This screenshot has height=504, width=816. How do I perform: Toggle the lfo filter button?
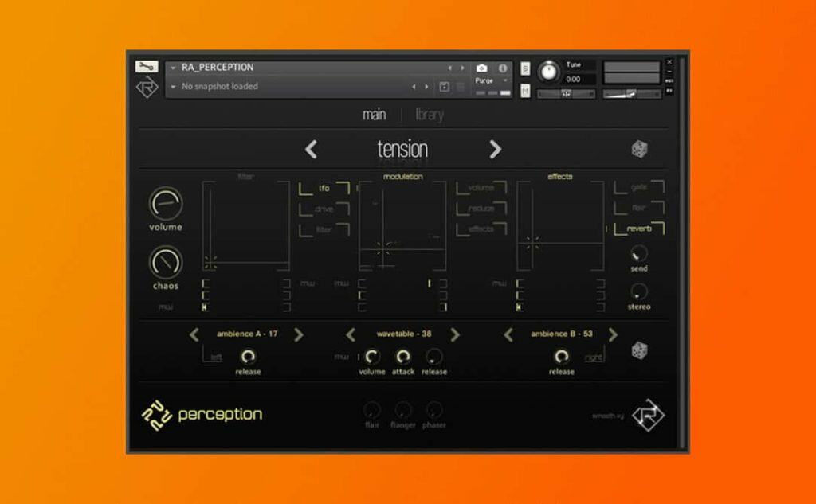click(x=324, y=189)
